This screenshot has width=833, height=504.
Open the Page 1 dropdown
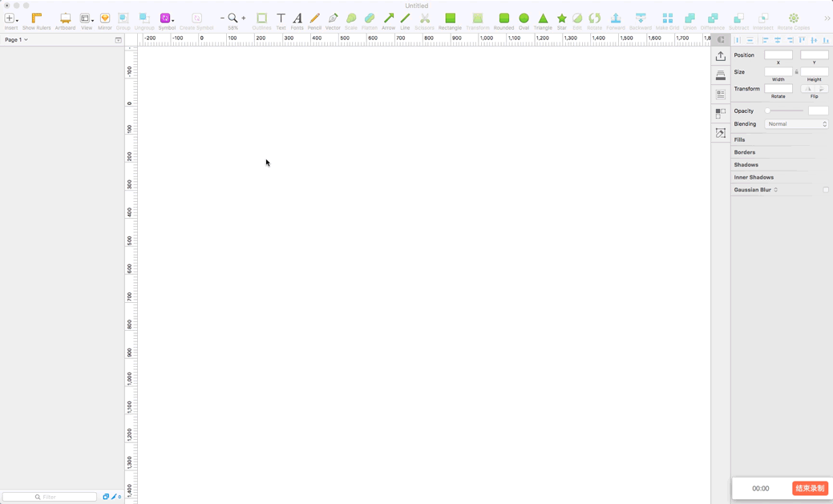[17, 40]
